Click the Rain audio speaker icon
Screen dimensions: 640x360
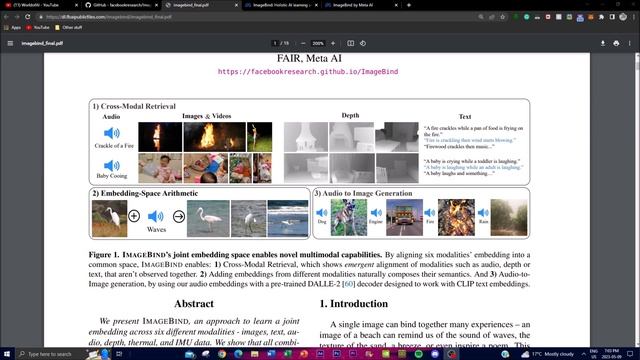[x=483, y=212]
